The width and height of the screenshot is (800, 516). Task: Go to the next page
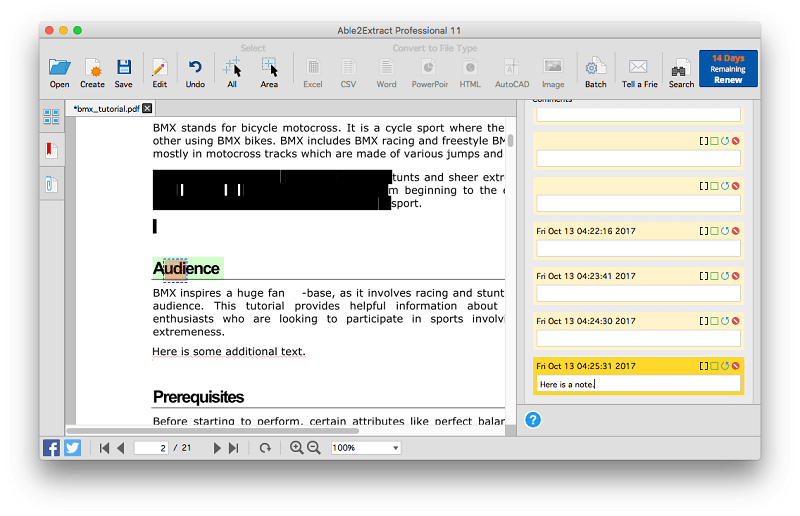pos(217,448)
